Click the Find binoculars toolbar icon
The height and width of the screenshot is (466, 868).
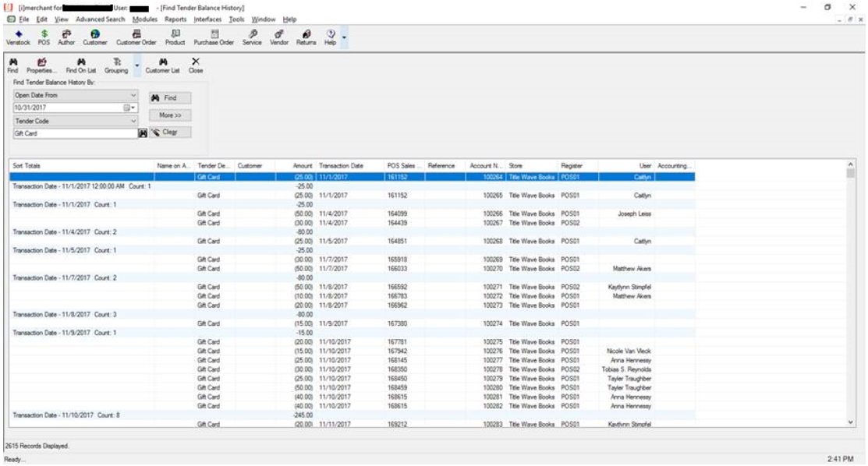[x=12, y=66]
